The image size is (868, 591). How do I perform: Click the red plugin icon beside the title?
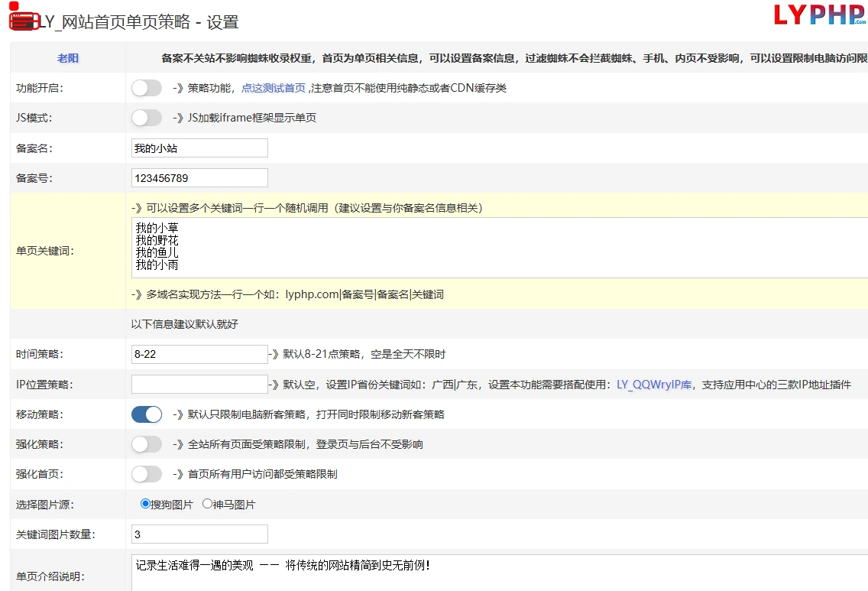coord(23,20)
